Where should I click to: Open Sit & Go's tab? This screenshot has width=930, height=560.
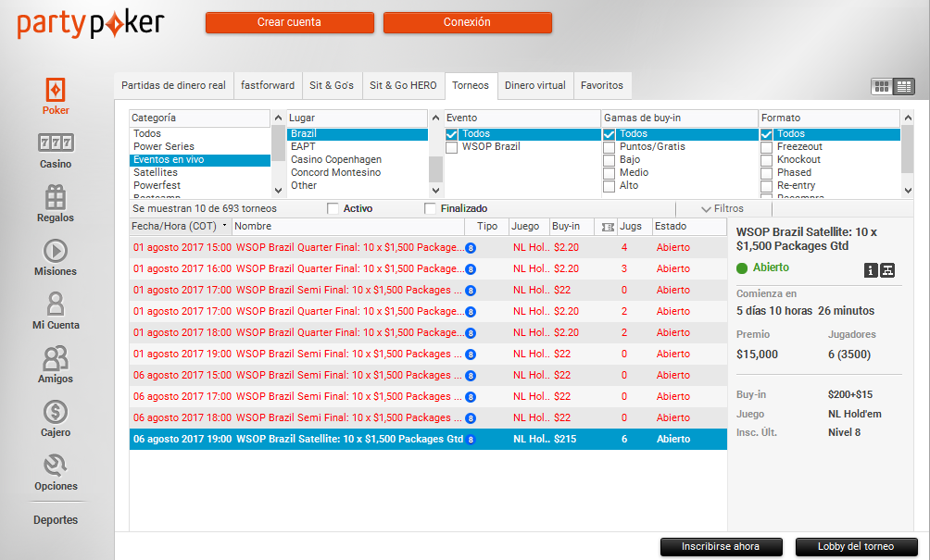click(332, 86)
